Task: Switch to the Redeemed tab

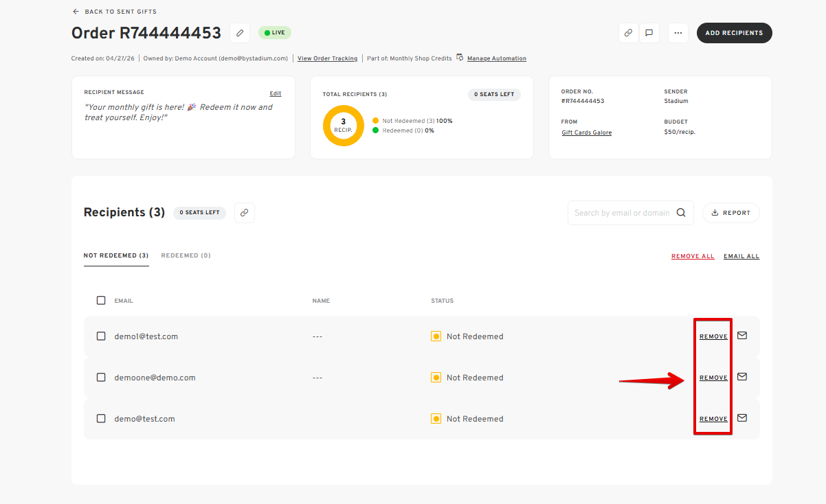Action: 186,255
